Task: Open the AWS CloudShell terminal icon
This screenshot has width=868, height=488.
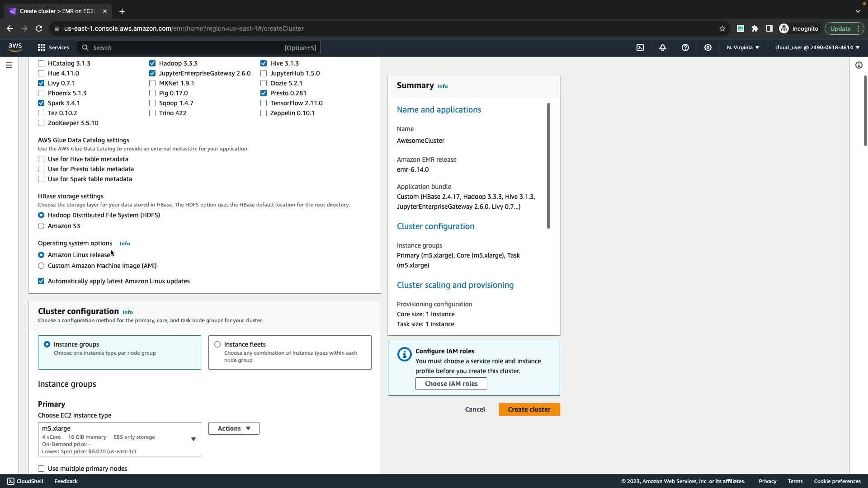Action: click(640, 47)
